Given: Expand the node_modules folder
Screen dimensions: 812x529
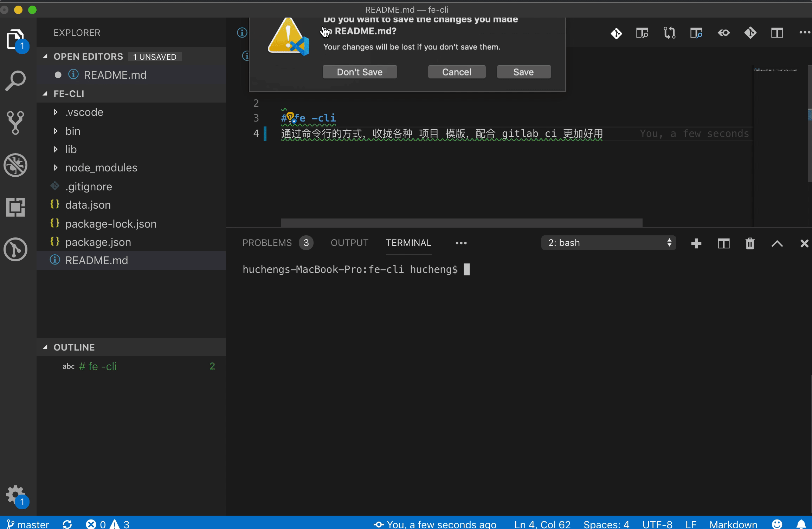Looking at the screenshot, I should [x=56, y=168].
